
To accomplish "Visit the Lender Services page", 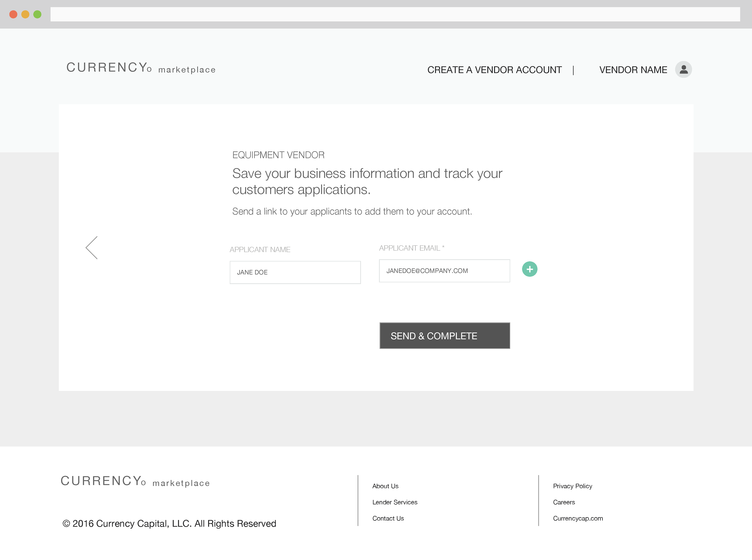I will coord(395,502).
